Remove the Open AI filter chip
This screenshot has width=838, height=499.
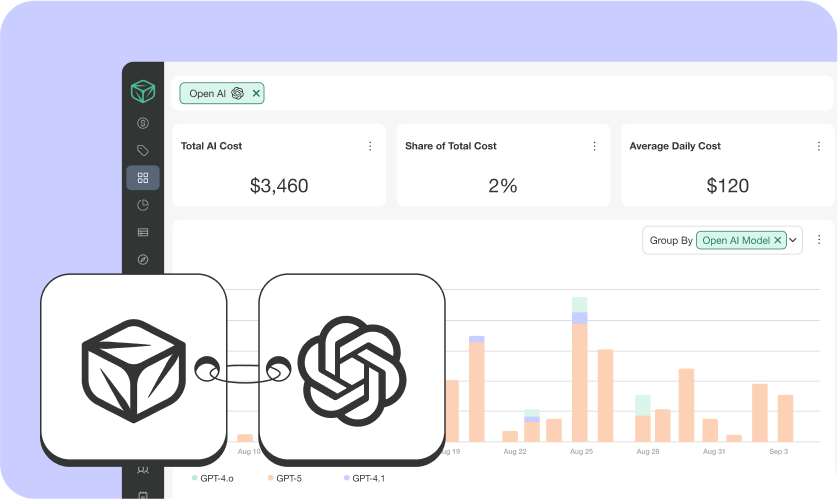click(256, 93)
